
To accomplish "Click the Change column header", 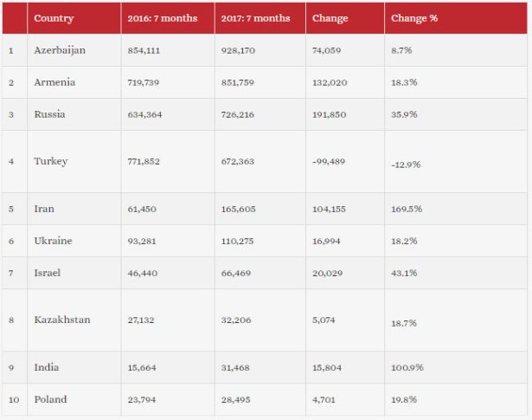I will (330, 18).
